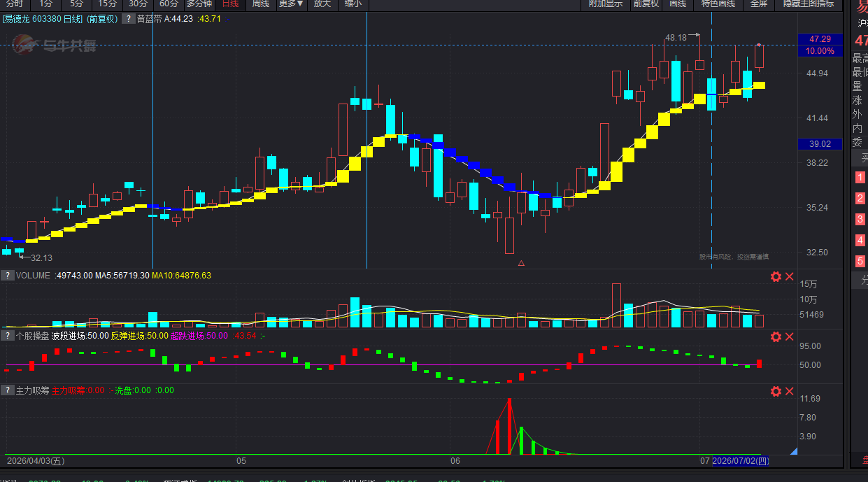Open the 多分钟 multi-minute tab

199,3
